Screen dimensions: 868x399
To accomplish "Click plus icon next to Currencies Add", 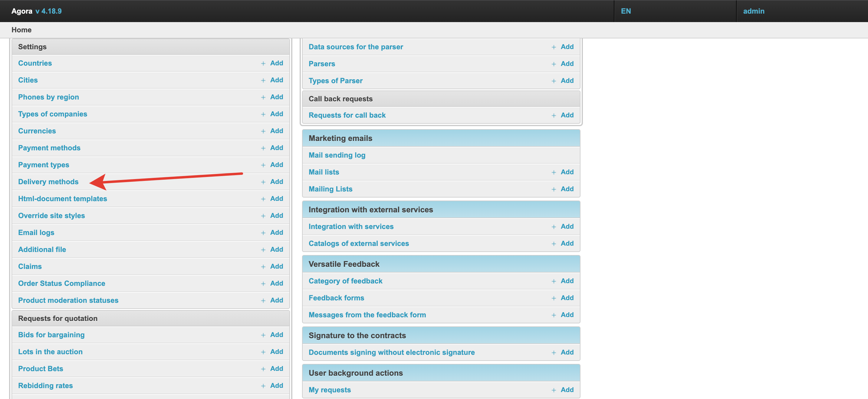I will pyautogui.click(x=263, y=131).
